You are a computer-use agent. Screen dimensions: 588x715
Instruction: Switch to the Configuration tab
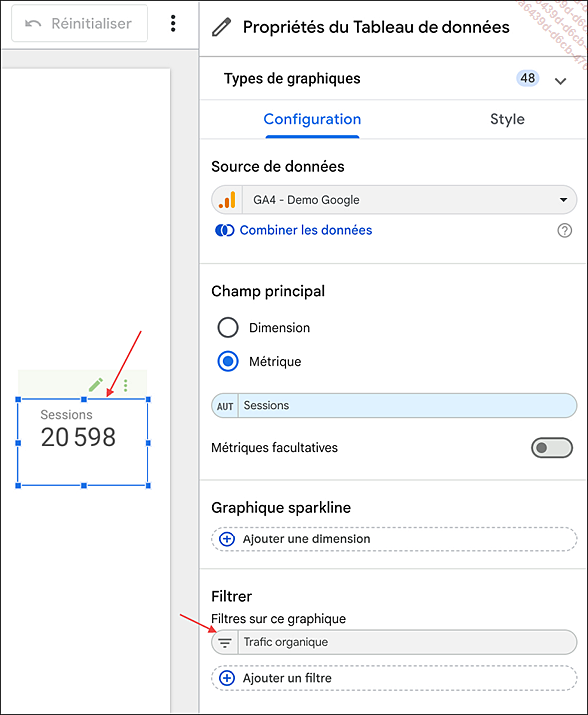(x=312, y=119)
